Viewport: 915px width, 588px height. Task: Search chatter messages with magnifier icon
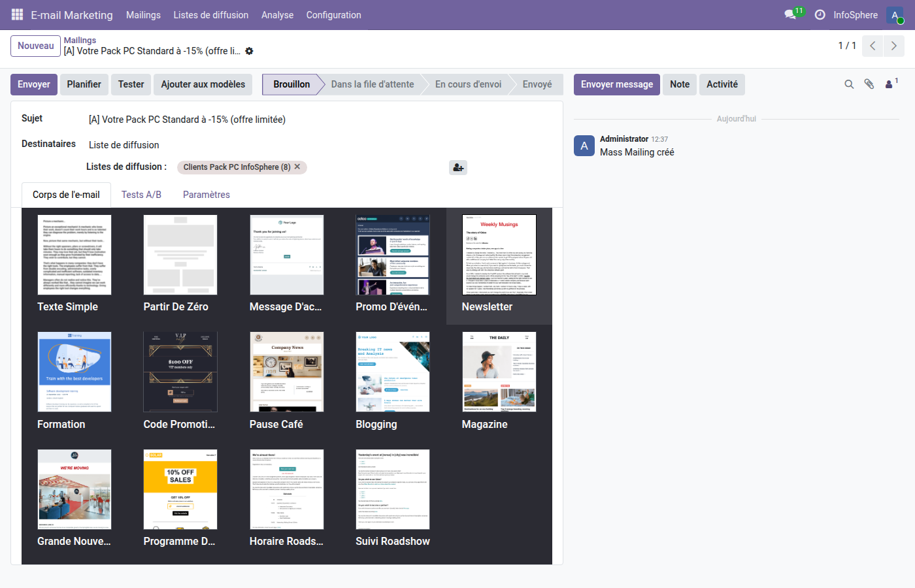(849, 84)
